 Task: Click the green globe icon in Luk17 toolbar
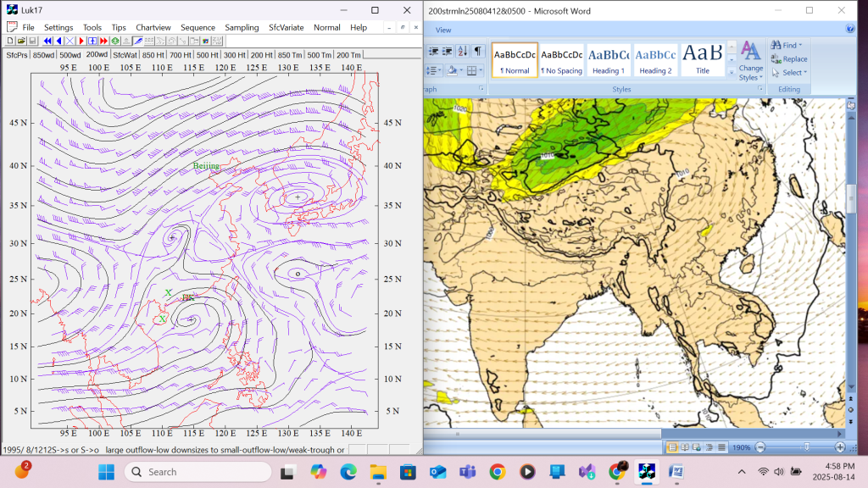click(x=114, y=41)
